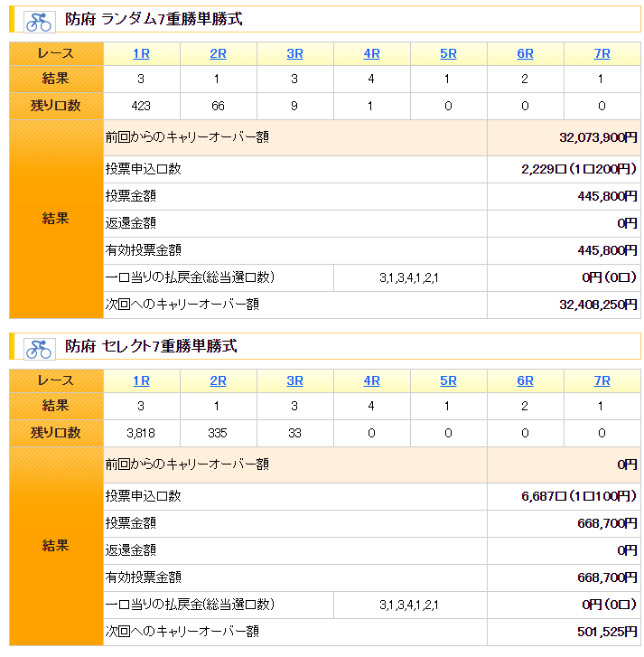Click the remaining count 33

coord(294,433)
